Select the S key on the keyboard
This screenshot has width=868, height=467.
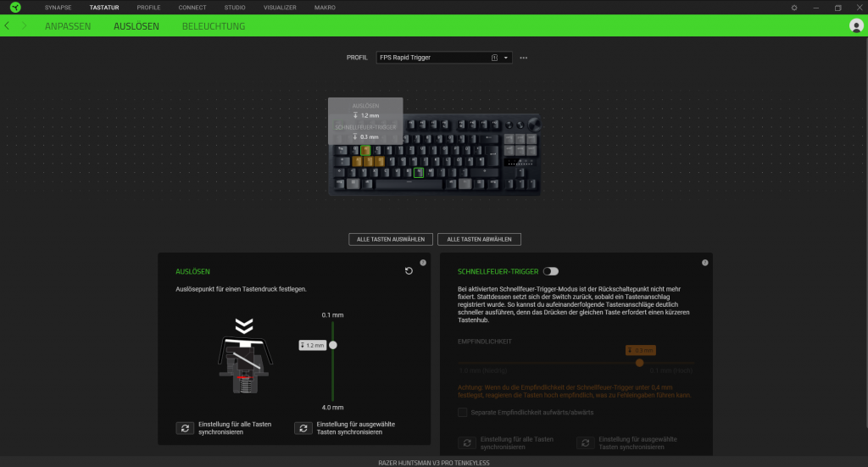tap(369, 161)
